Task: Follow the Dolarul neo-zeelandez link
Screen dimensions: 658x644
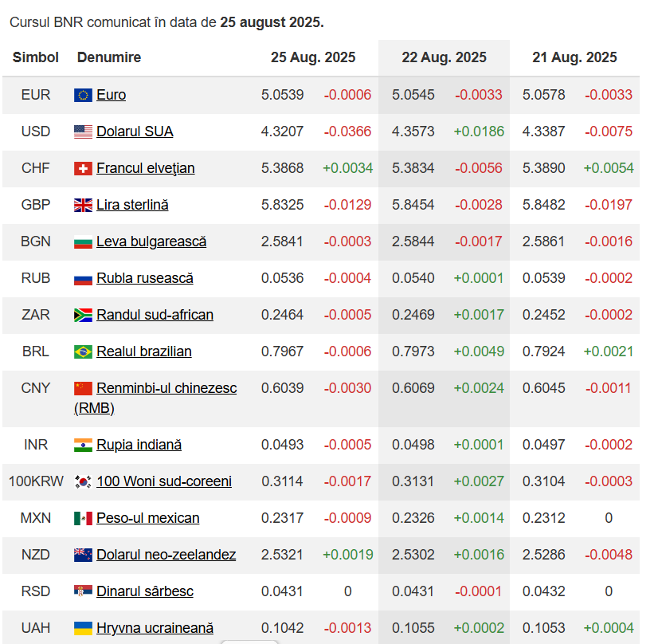Action: click(166, 555)
